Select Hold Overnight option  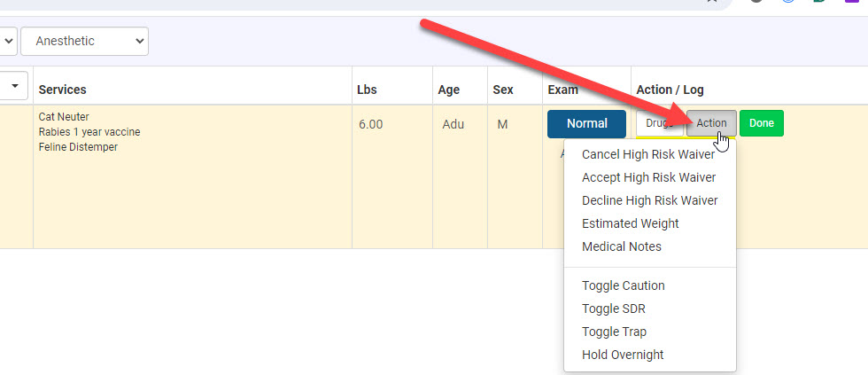coord(622,355)
